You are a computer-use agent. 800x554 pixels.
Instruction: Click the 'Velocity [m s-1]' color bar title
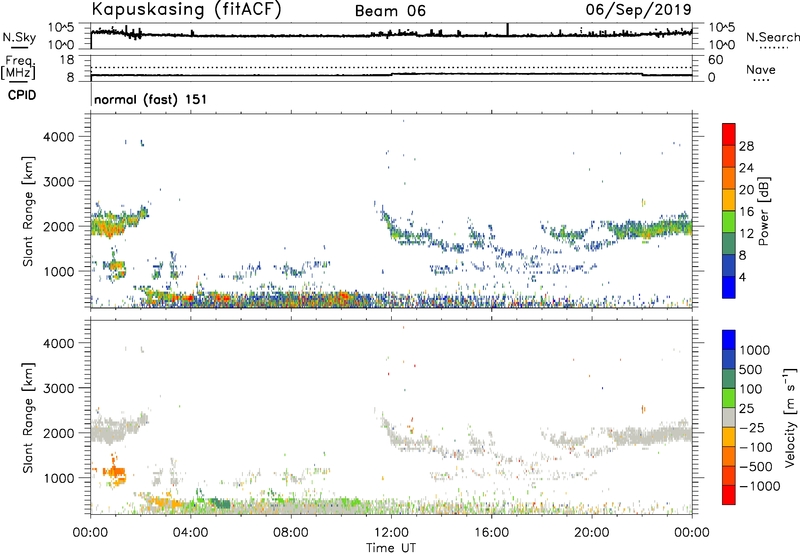(x=790, y=417)
